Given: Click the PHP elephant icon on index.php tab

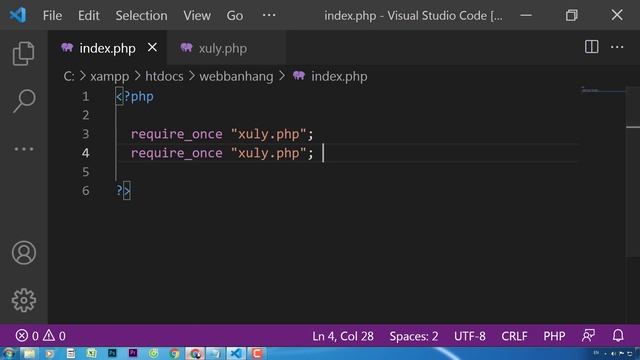Looking at the screenshot, I should (67, 48).
